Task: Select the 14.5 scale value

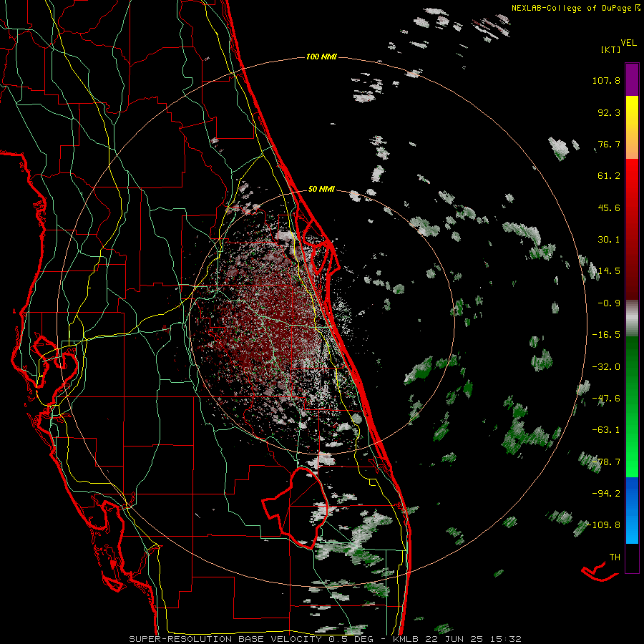Action: click(609, 271)
